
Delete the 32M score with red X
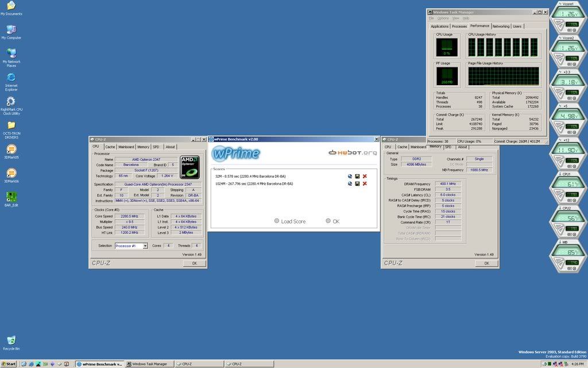[365, 176]
